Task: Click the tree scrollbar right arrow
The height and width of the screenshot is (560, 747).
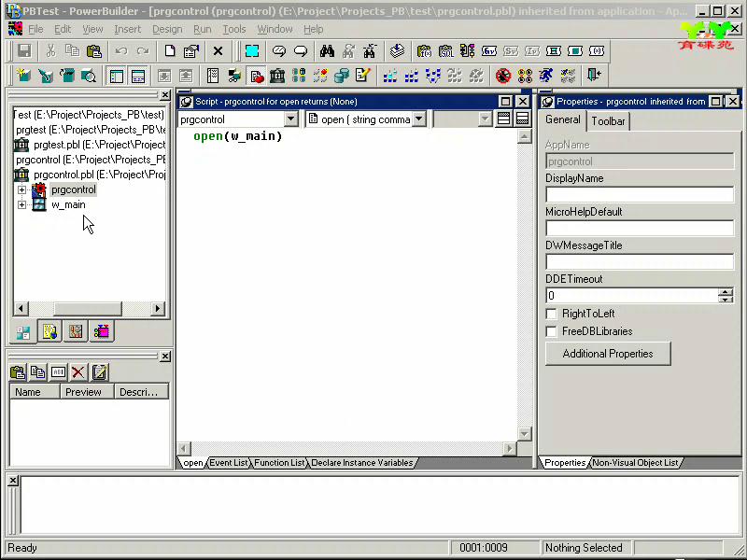Action: (x=158, y=309)
